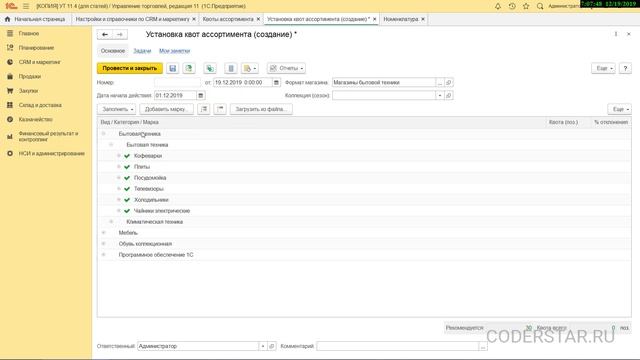
Task: Click the ellipsis select button of Формат магазина
Action: [x=440, y=82]
